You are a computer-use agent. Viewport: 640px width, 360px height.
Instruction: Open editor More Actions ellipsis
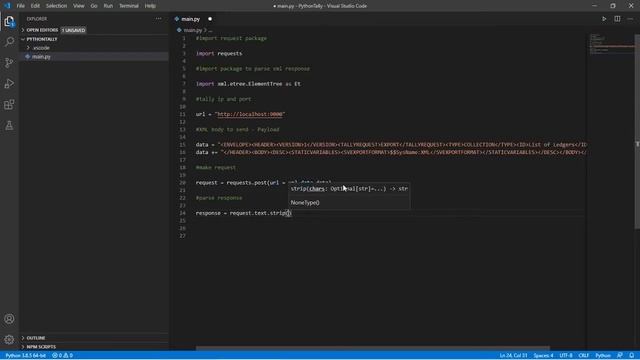(x=630, y=19)
